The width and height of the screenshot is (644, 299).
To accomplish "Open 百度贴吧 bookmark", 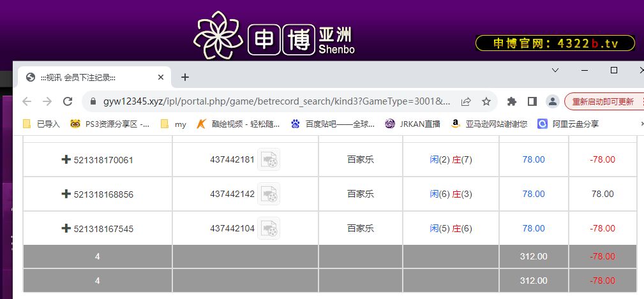I will click(x=333, y=124).
